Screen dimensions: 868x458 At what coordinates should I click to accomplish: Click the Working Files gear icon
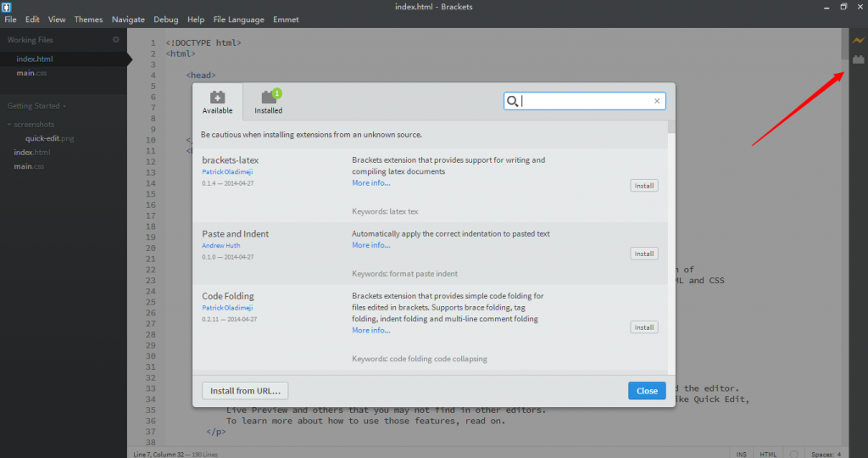[115, 40]
